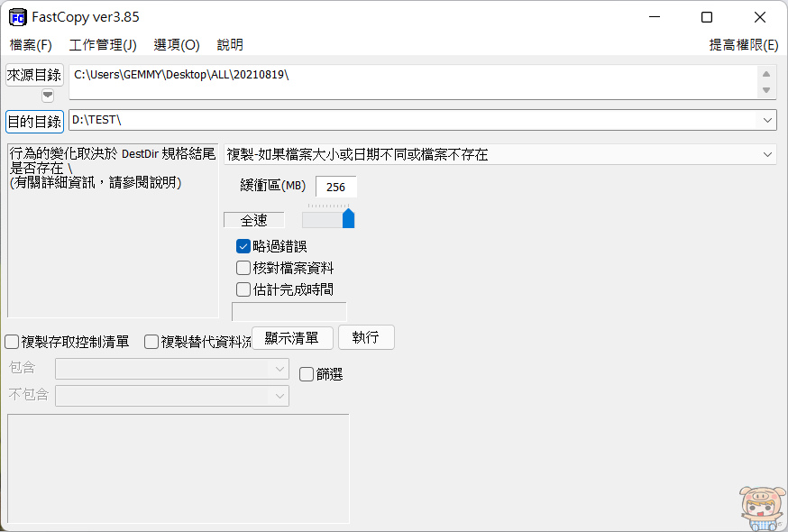
Task: Open the copy mode dropdown 複製-如果檔案大小或日期不同
Action: (500, 155)
